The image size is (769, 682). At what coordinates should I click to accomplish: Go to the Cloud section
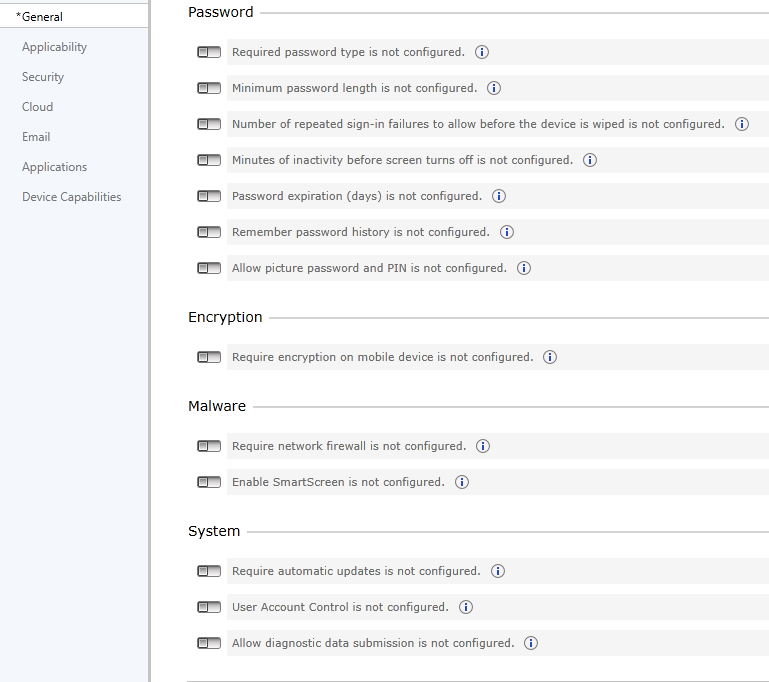coord(37,107)
